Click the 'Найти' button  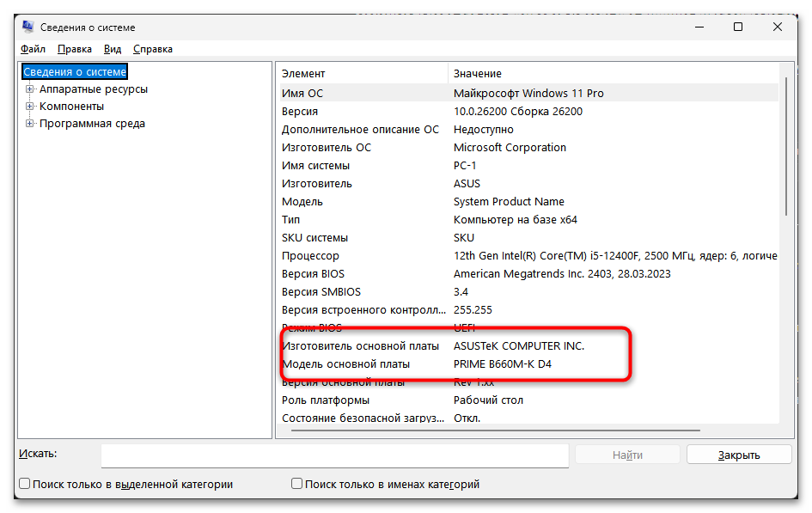click(x=627, y=455)
